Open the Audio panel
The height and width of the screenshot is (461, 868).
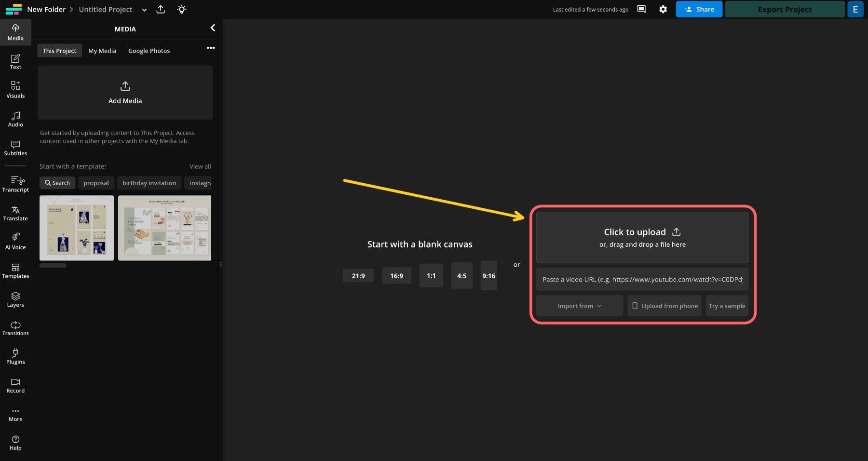(15, 119)
